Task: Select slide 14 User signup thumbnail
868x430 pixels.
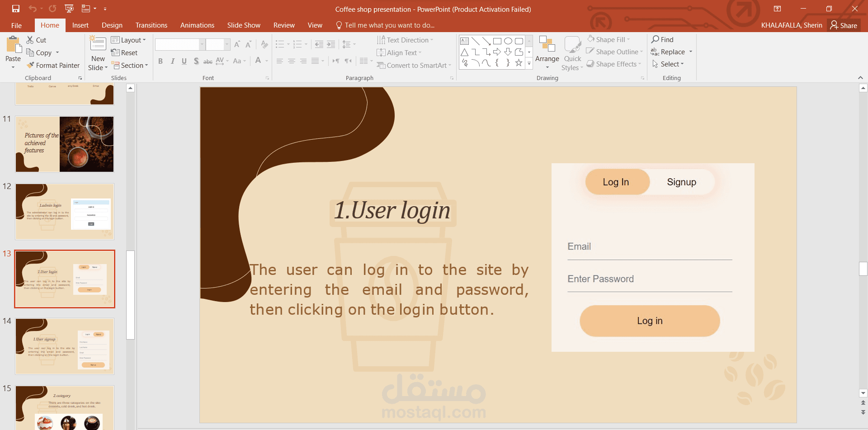Action: point(65,346)
